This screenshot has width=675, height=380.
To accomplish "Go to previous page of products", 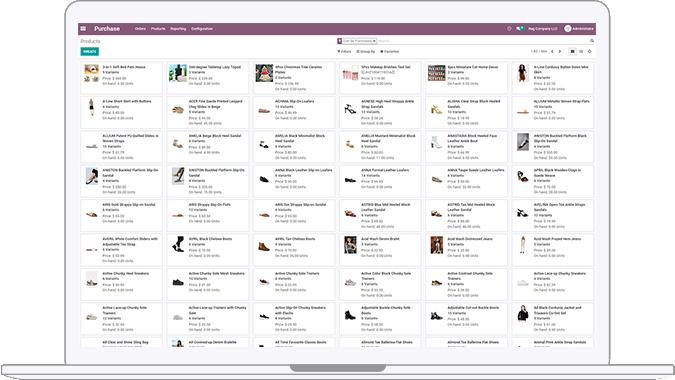I will coord(552,52).
